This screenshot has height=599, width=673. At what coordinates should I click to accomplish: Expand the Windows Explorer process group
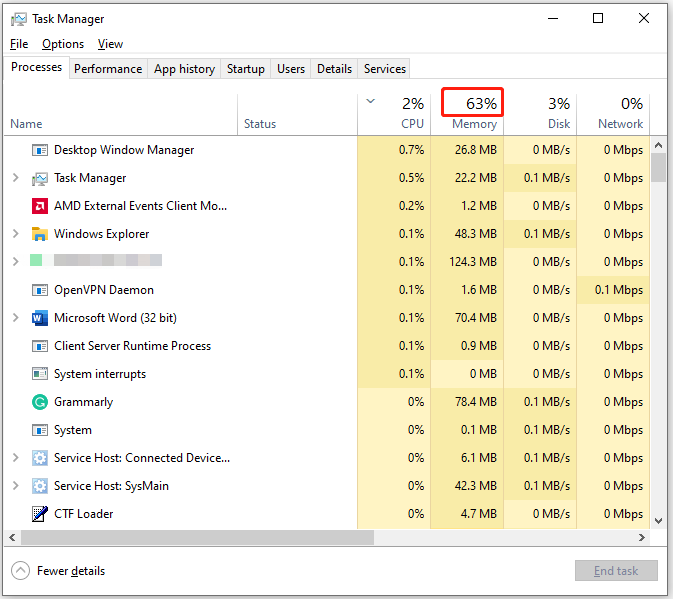tap(16, 233)
